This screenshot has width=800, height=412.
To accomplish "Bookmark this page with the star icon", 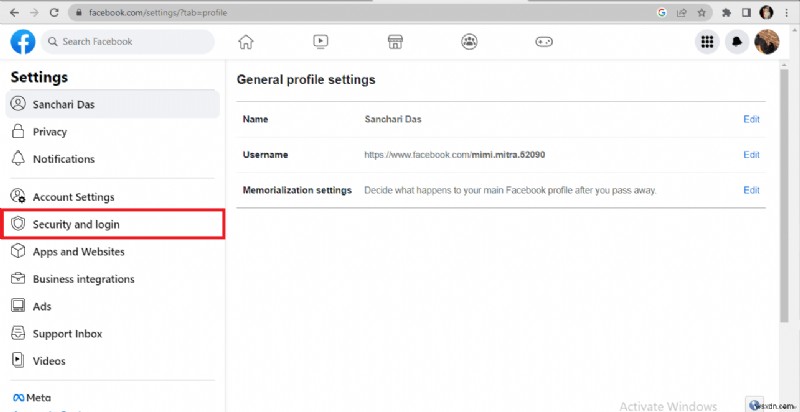I will [x=702, y=13].
